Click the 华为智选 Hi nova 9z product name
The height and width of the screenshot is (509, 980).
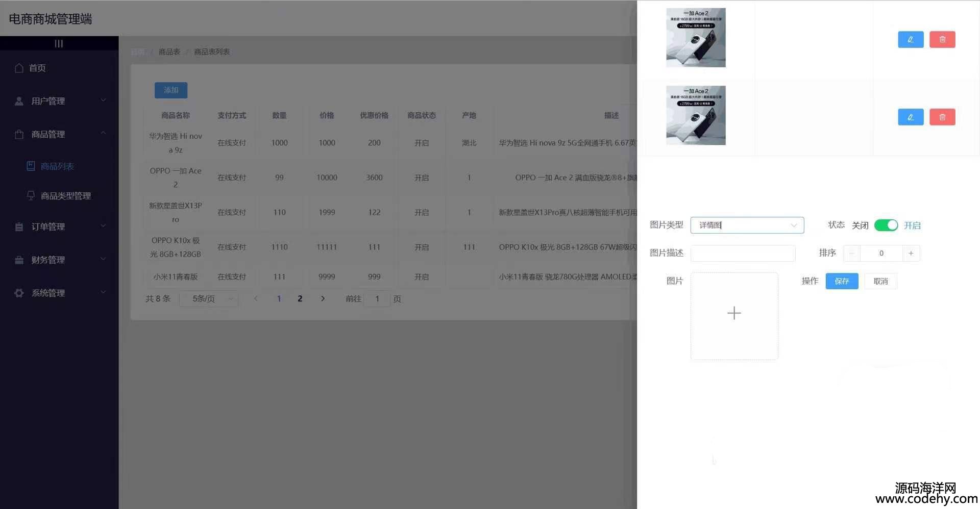coord(176,143)
